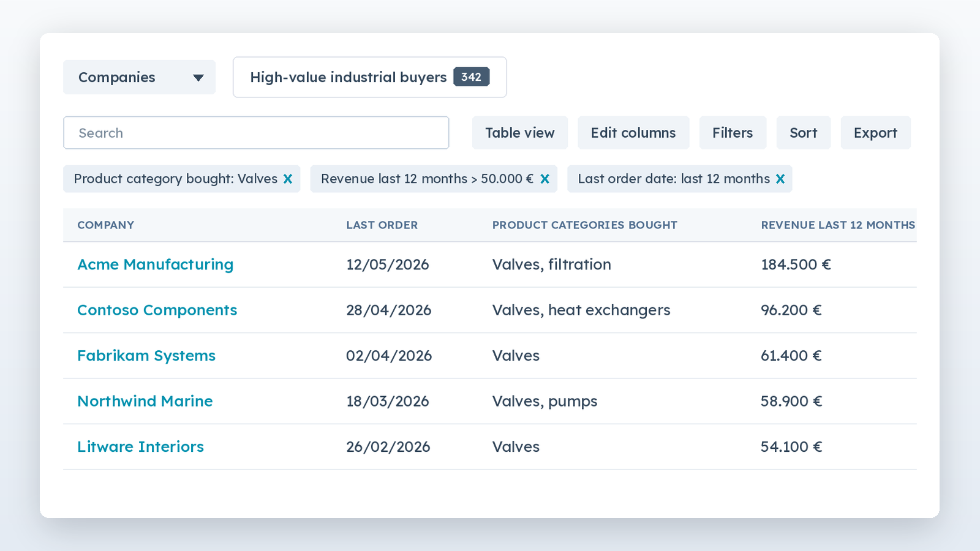Click the Product category bought: Valves chip label

(x=176, y=179)
